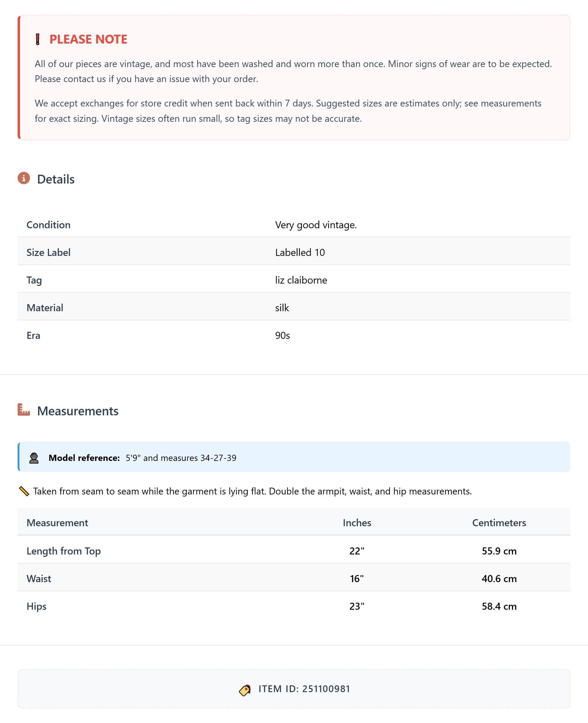Select the Length from Top row
The width and height of the screenshot is (588, 723).
(294, 550)
